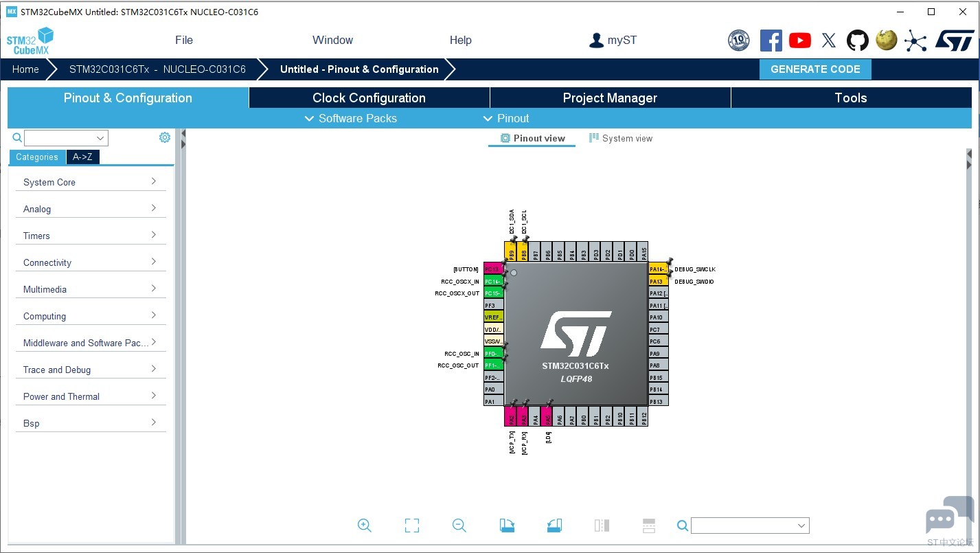980x553 pixels.
Task: Click the search icon in left panel
Action: pos(17,138)
